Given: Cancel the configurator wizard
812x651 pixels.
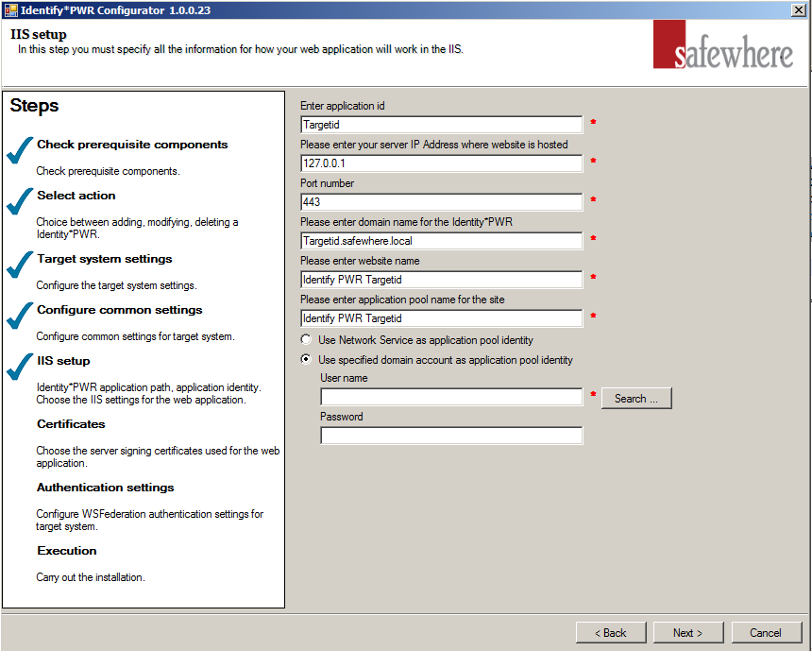Looking at the screenshot, I should pos(767,633).
